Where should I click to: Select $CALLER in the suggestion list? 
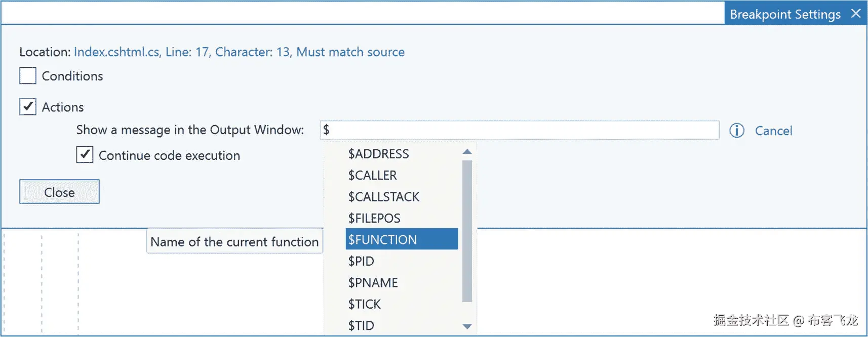372,175
